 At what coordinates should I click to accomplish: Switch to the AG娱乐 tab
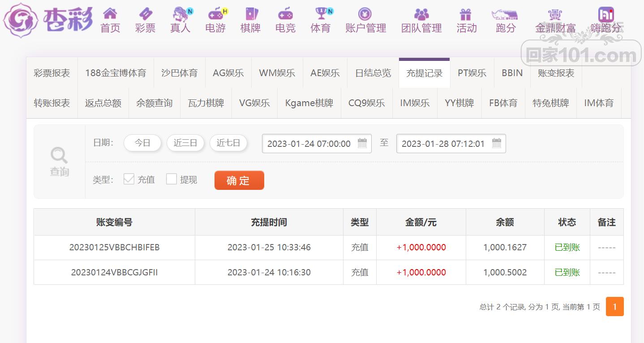pos(228,73)
